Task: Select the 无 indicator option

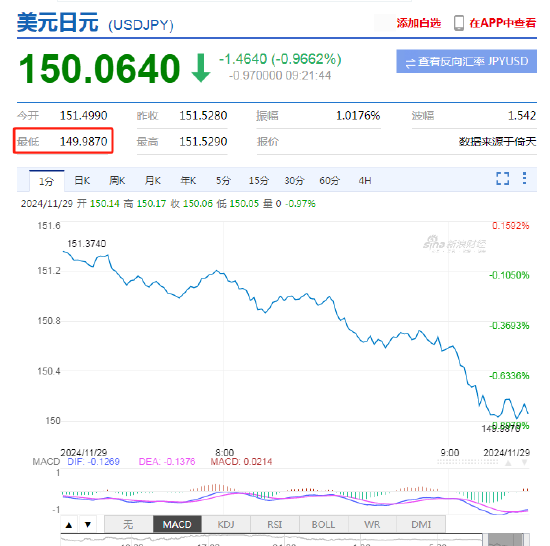Action: coord(128,525)
